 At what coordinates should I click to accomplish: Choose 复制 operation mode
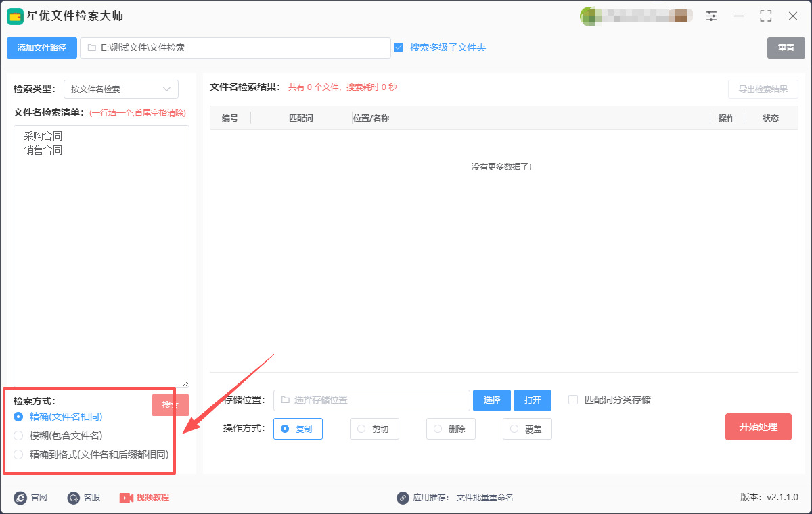click(298, 429)
